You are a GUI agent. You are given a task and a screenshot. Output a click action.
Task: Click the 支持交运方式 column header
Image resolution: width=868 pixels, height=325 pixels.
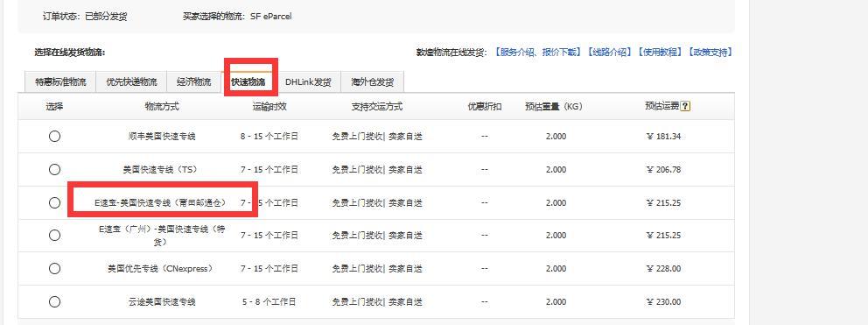(x=377, y=107)
